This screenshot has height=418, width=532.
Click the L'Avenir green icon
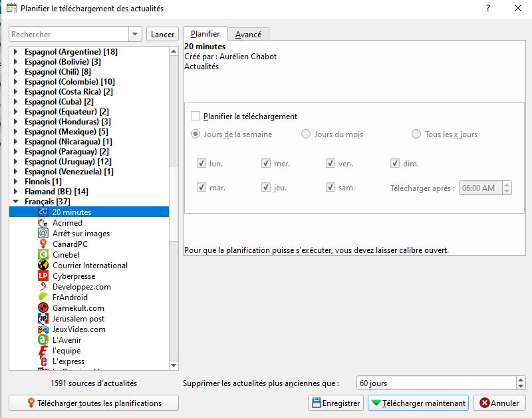[43, 339]
